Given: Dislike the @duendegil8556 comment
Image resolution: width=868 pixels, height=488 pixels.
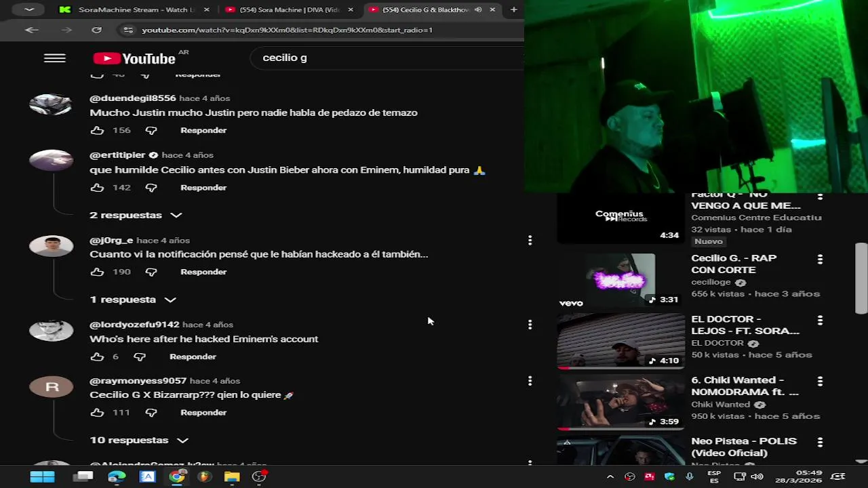Looking at the screenshot, I should click(151, 130).
